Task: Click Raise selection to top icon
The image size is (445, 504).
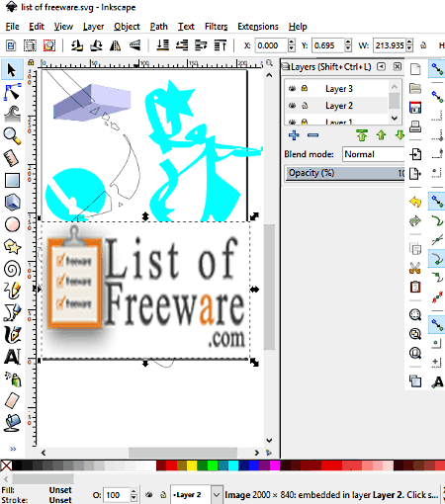Action: coord(221,45)
